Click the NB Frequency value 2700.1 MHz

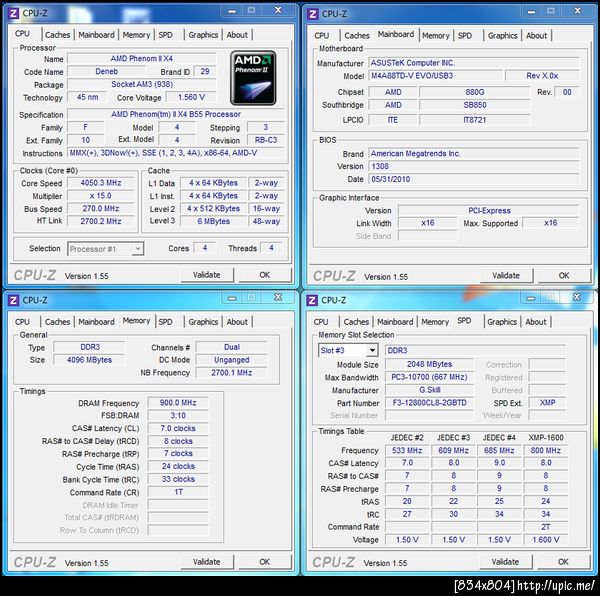pos(232,373)
